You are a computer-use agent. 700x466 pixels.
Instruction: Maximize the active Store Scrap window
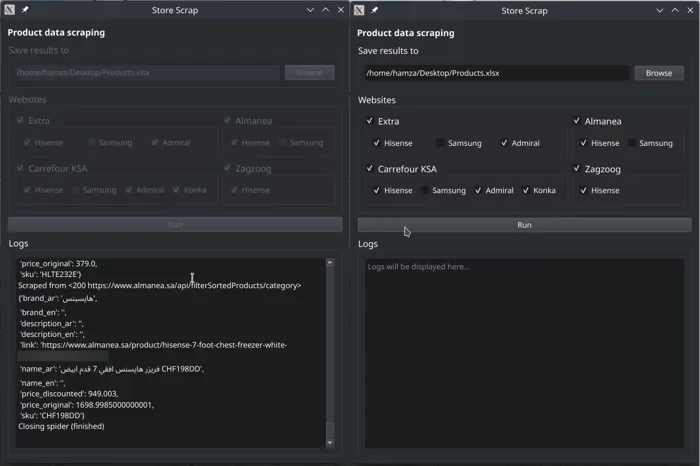click(675, 11)
